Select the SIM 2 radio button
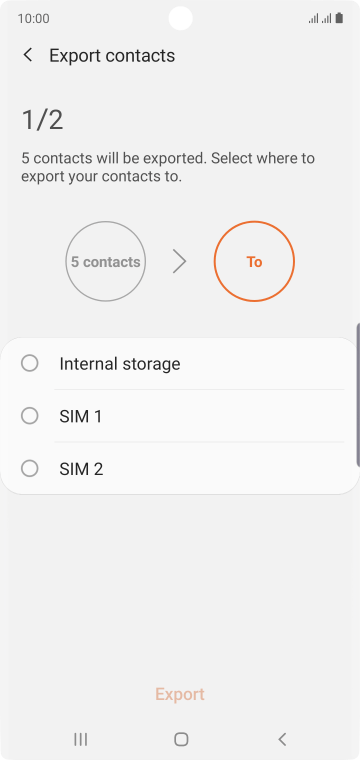The image size is (360, 760). point(30,469)
